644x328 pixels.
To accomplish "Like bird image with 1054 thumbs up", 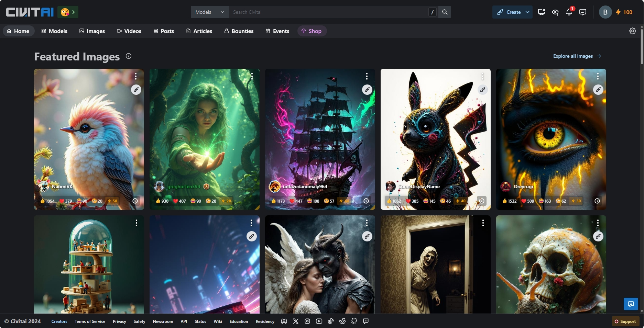I will pyautogui.click(x=47, y=201).
